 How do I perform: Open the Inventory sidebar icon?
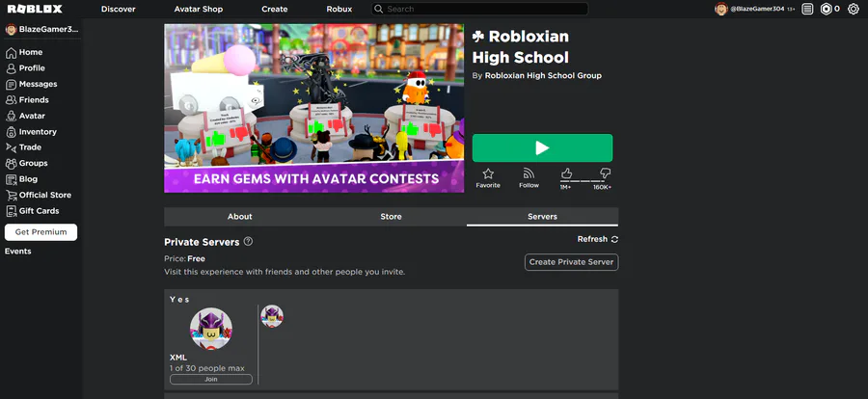[11, 132]
